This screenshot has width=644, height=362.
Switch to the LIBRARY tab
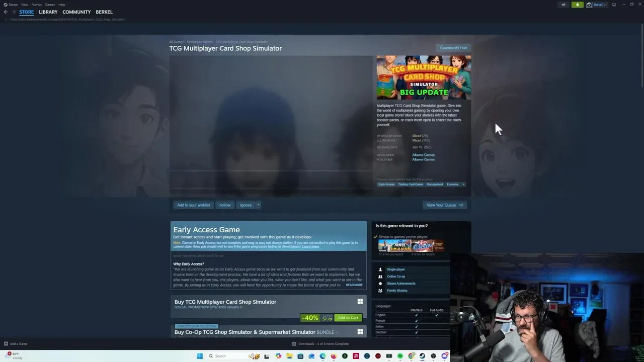(48, 12)
